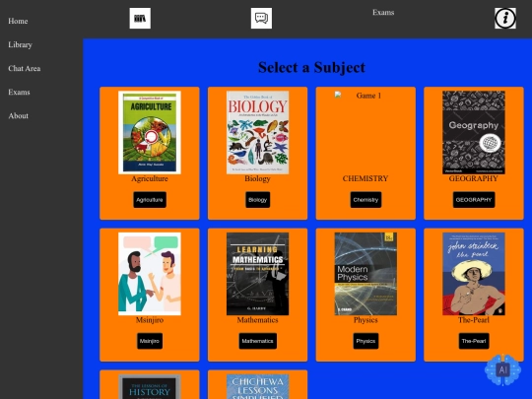Viewport: 532px width, 399px height.
Task: Click the black Msinjiro button
Action: pos(150,341)
